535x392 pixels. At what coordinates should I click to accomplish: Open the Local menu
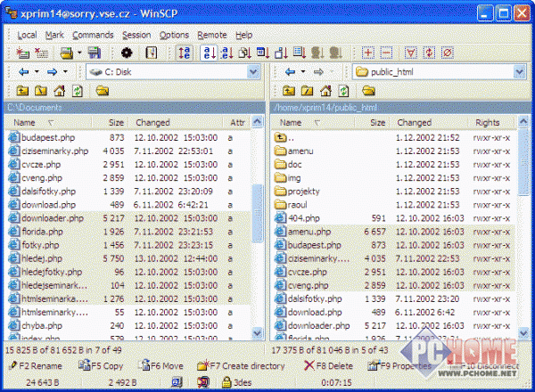tap(27, 35)
